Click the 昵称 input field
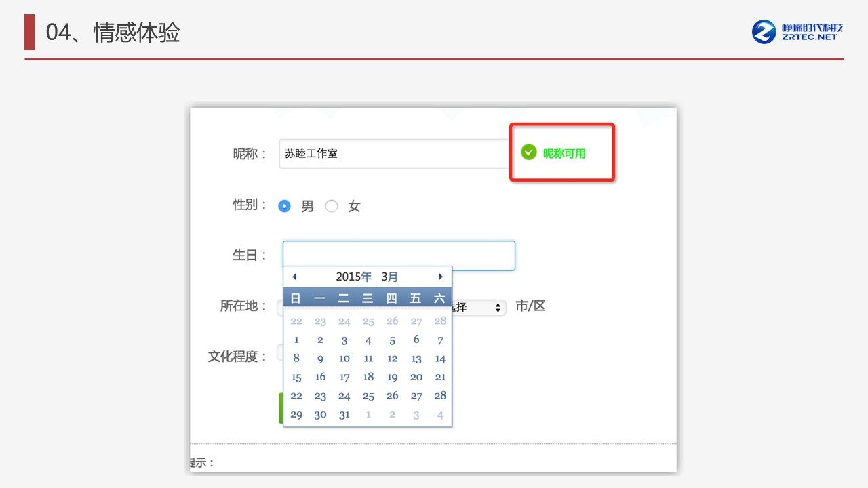The image size is (868, 488). [393, 154]
